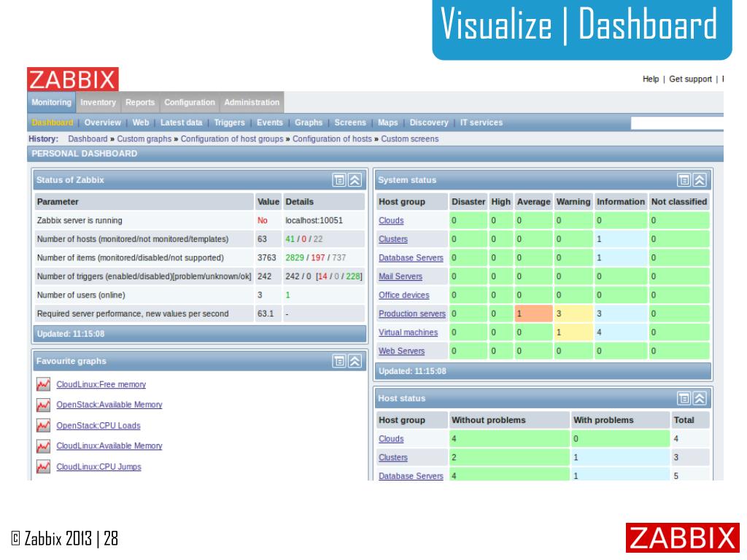Open Latest data submenu item

181,122
